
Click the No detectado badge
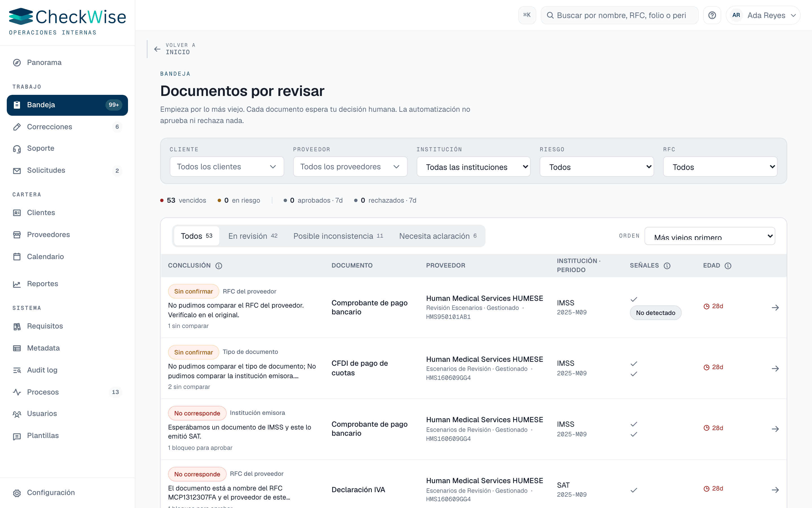(655, 313)
